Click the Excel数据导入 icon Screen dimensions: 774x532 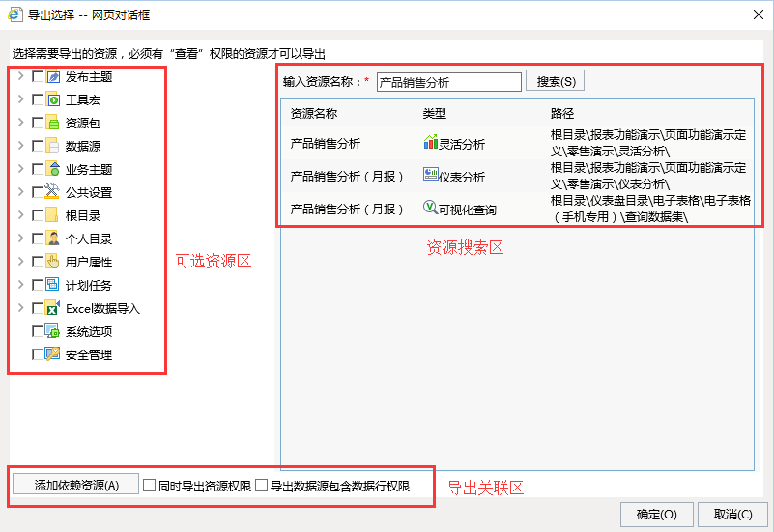[53, 308]
